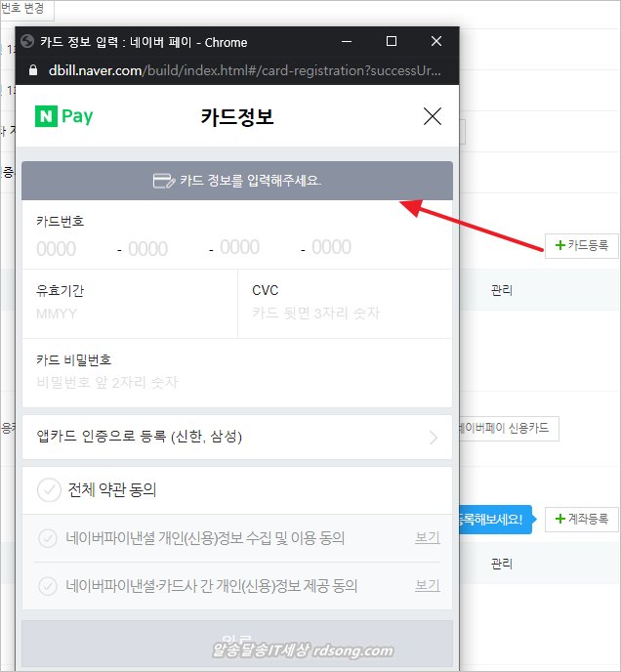Click the globe icon in the Chrome title bar
The image size is (621, 672).
(27, 42)
